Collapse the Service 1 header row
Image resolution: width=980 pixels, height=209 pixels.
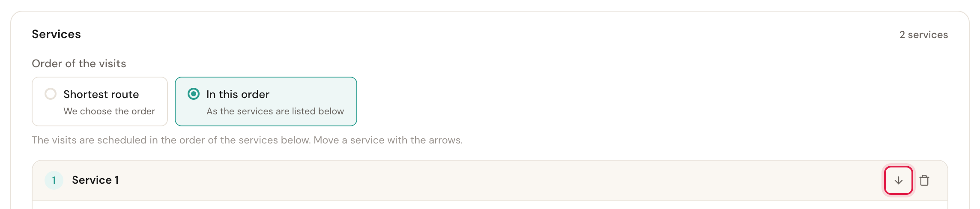(x=490, y=180)
